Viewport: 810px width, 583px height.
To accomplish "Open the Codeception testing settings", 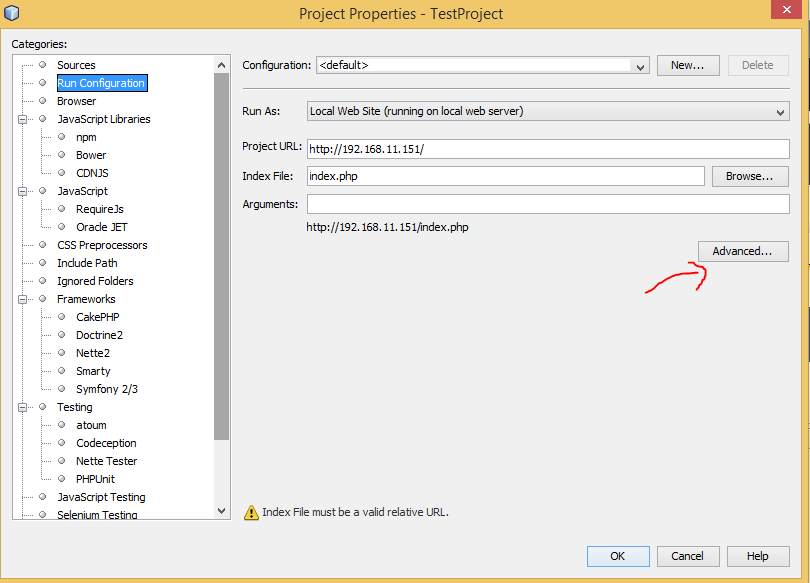I will (106, 443).
